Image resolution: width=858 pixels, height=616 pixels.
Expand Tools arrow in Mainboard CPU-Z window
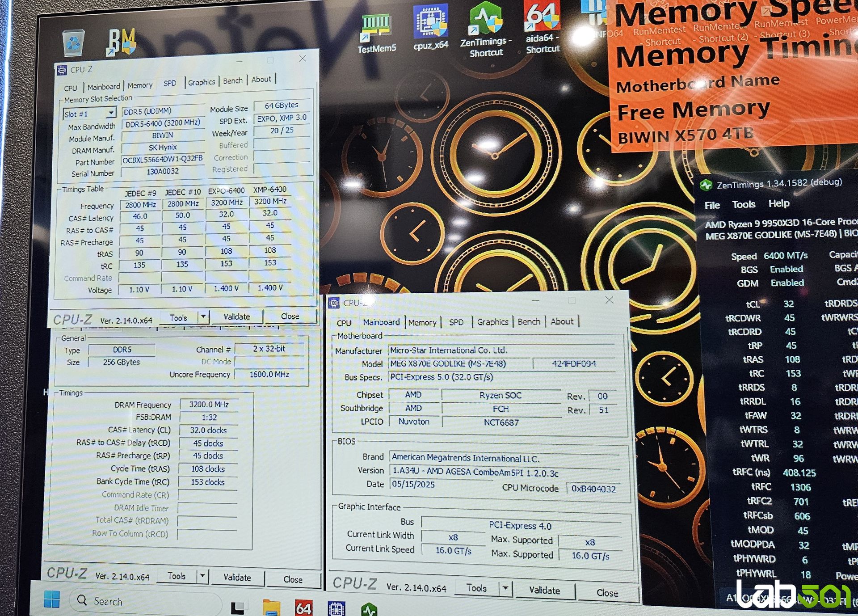[x=505, y=588]
